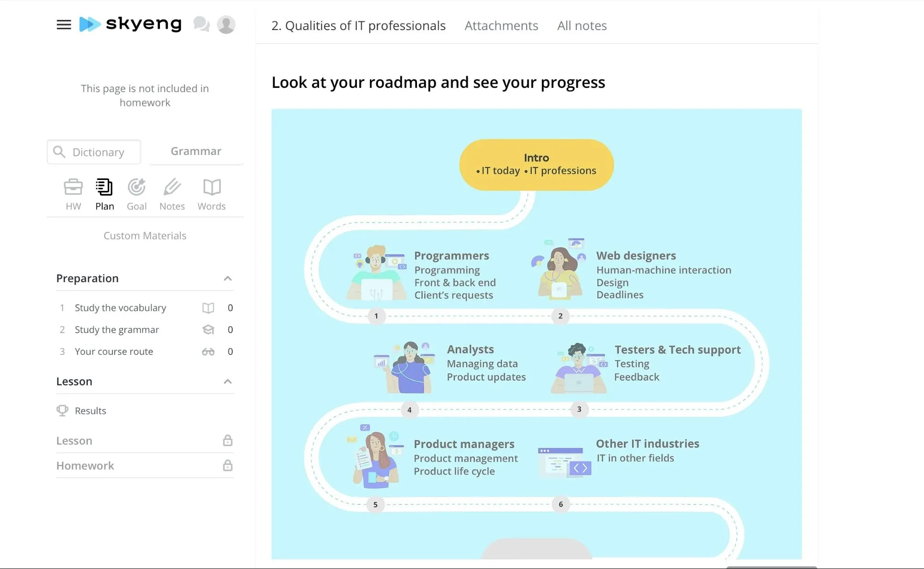
Task: Collapse the Lesson section
Action: tap(228, 381)
